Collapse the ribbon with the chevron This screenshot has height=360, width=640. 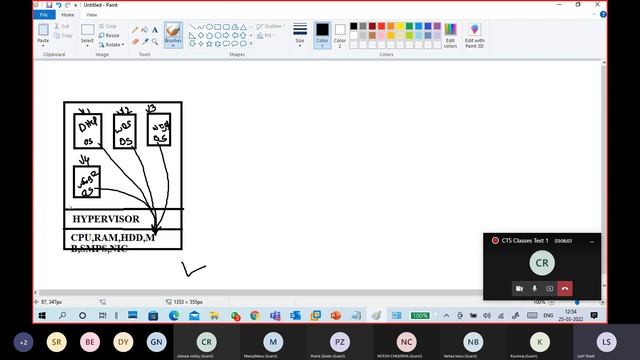click(x=594, y=15)
